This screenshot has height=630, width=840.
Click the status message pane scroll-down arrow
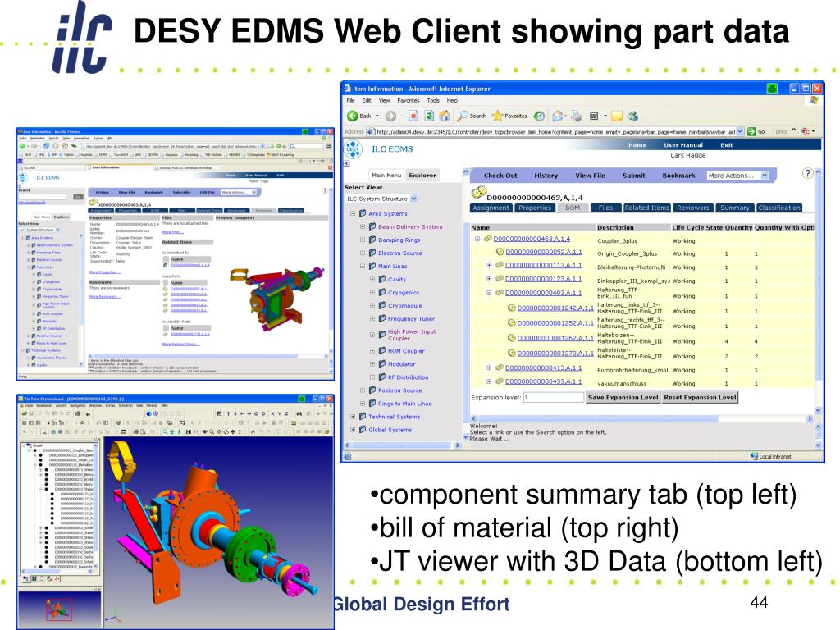point(818,445)
